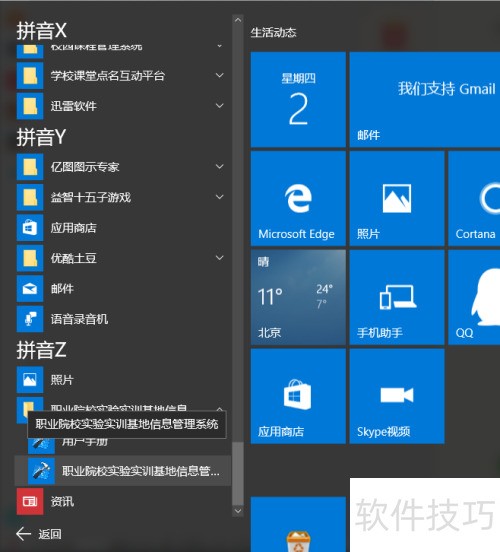This screenshot has height=552, width=500.
Task: Select the 应用商店 text in app list
Action: (73, 228)
